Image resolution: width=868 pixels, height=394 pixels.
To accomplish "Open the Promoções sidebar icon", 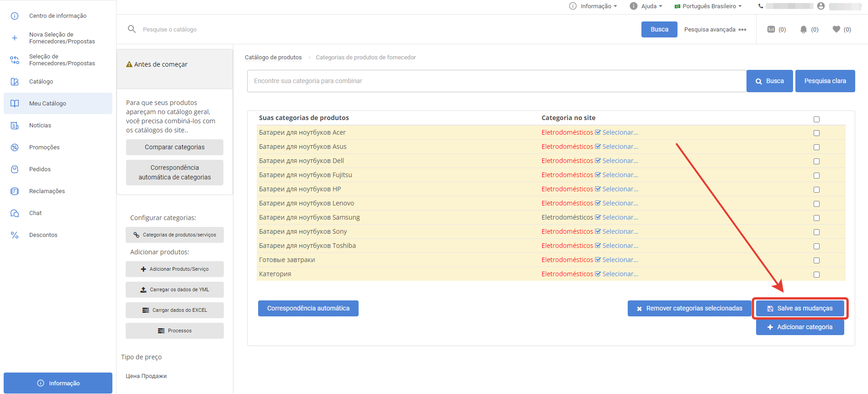I will pos(15,147).
